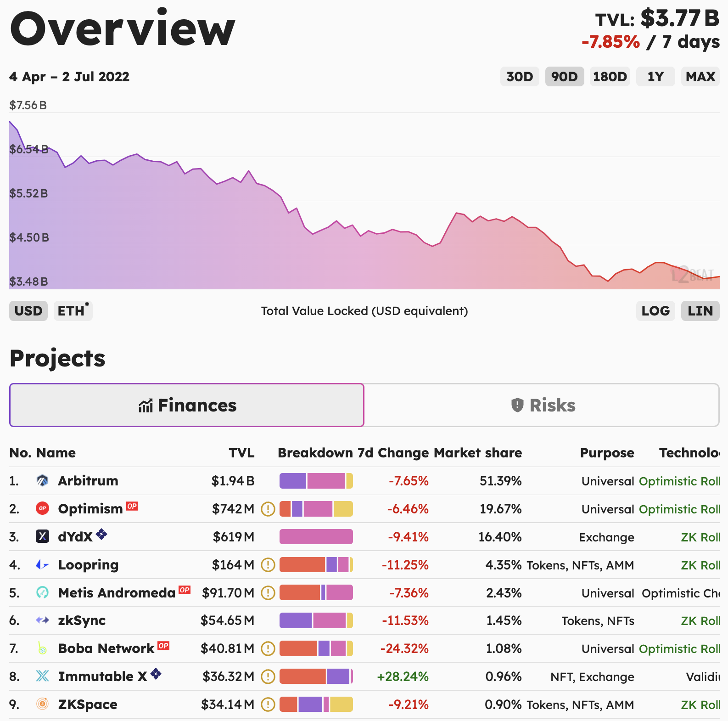The image size is (728, 721).
Task: Open the dYdX project link
Action: point(76,537)
